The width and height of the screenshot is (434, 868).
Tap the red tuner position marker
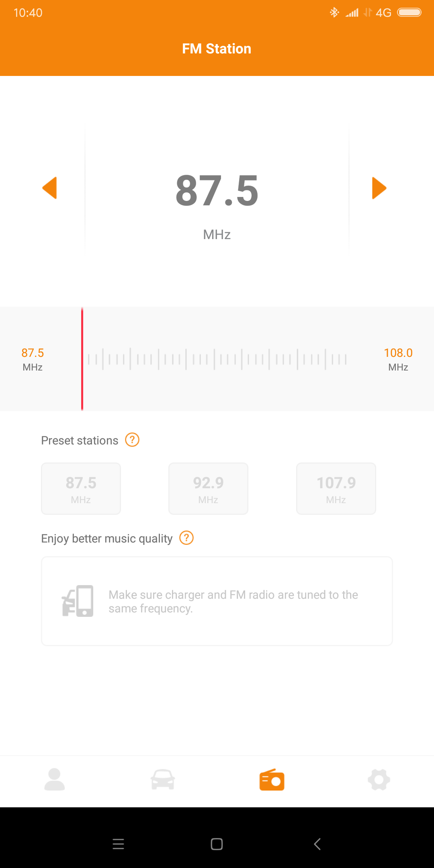pos(82,359)
